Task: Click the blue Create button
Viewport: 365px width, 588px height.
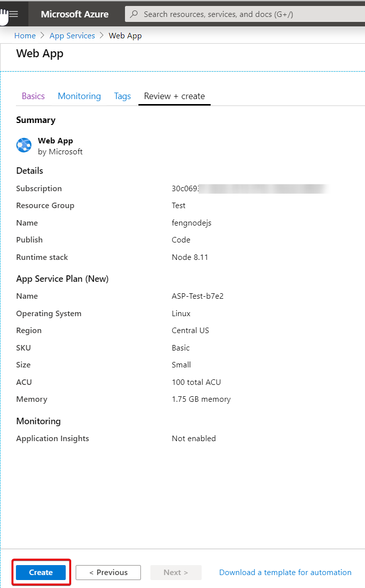Action: [x=41, y=572]
